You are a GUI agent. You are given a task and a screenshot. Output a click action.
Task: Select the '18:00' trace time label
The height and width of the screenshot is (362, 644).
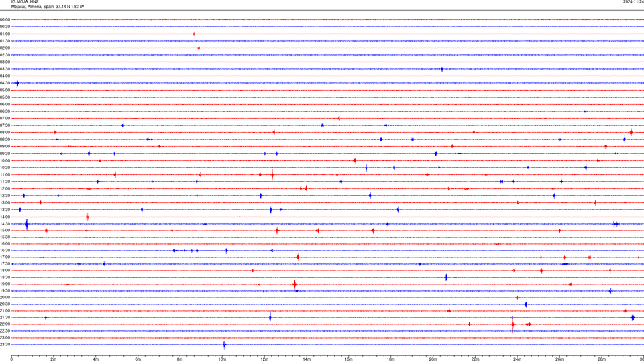pyautogui.click(x=5, y=270)
